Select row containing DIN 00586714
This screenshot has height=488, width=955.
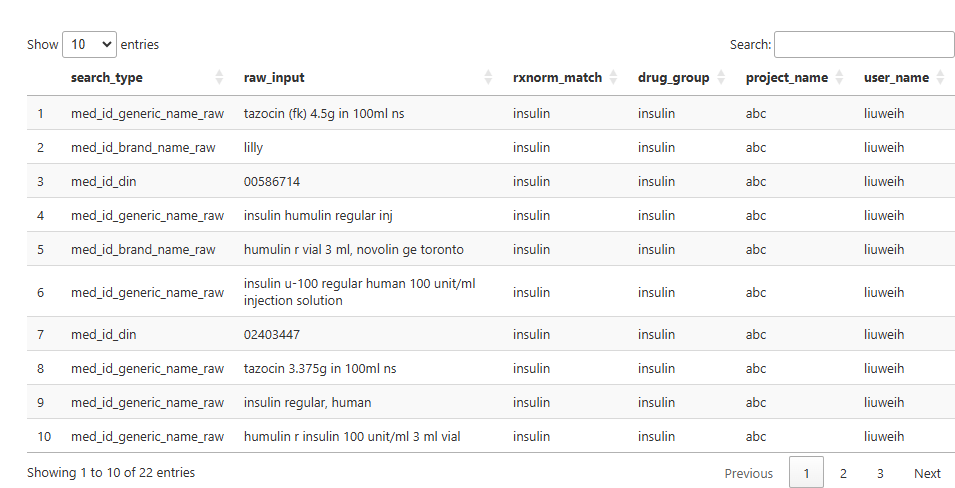coord(272,182)
